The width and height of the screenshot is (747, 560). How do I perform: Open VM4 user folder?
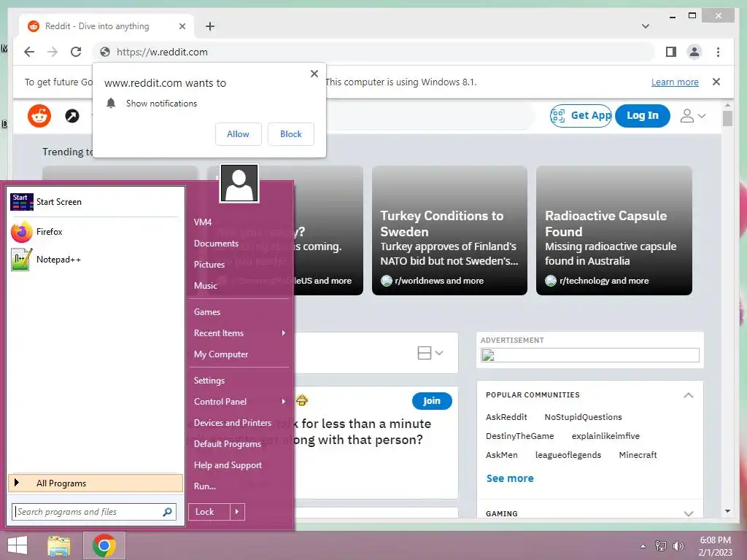(203, 222)
